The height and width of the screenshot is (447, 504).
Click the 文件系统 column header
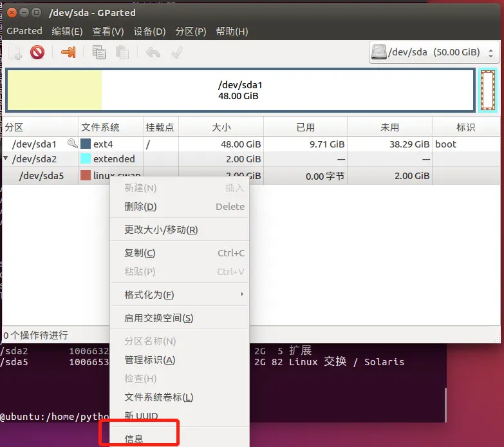coord(111,127)
